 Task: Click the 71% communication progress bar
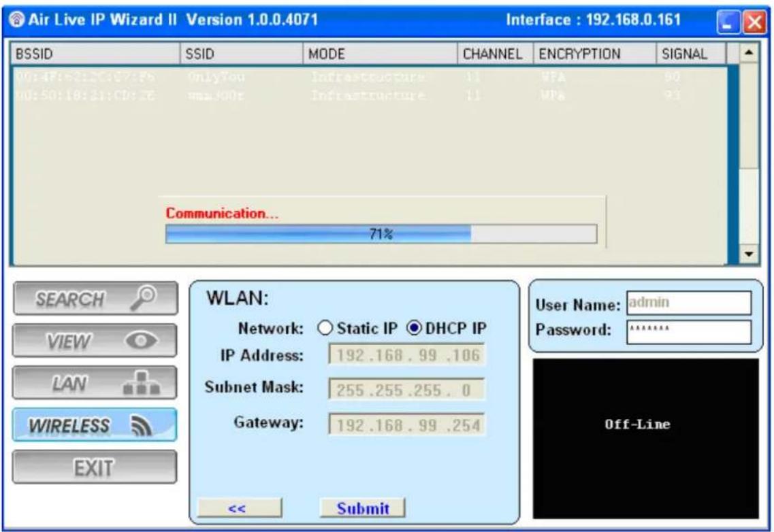[381, 234]
